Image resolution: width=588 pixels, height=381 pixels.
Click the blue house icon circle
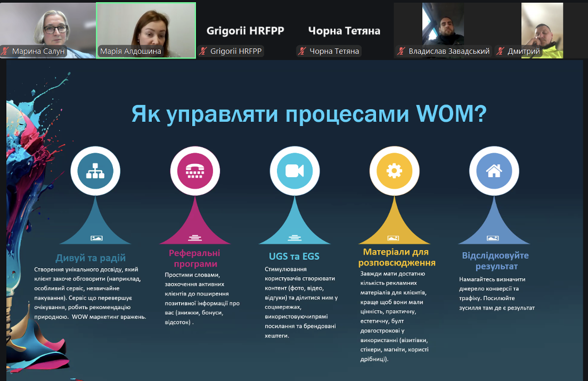(494, 171)
